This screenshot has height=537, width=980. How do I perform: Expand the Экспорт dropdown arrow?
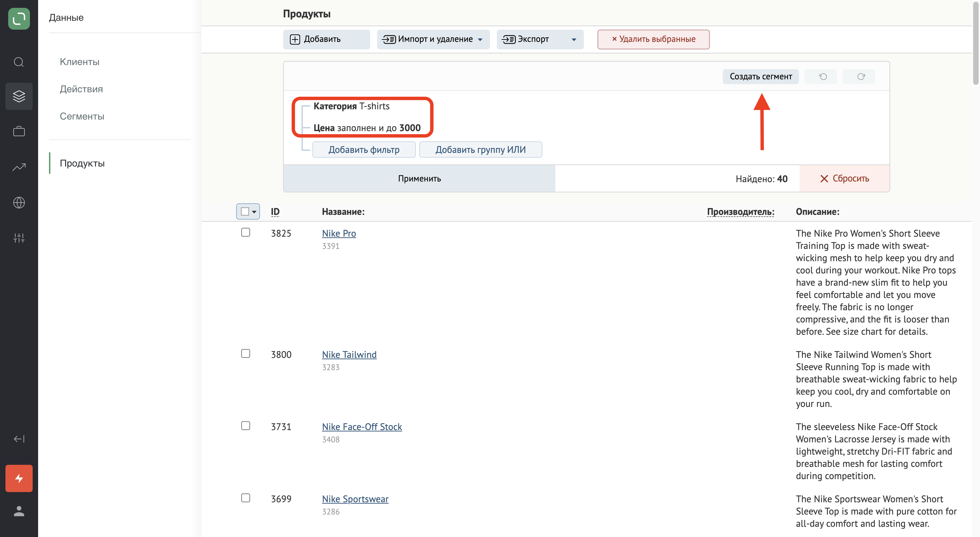pyautogui.click(x=574, y=40)
